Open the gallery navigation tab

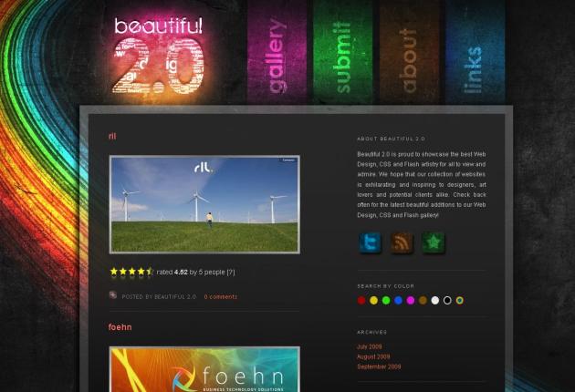click(277, 52)
